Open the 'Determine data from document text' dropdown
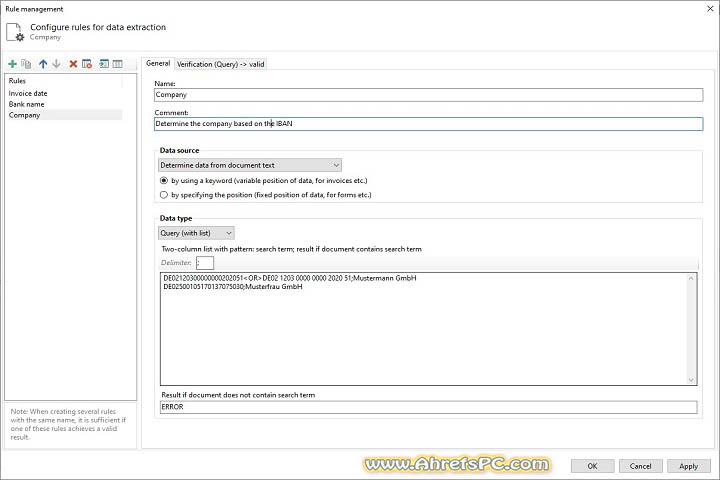The width and height of the screenshot is (720, 480). click(250, 165)
